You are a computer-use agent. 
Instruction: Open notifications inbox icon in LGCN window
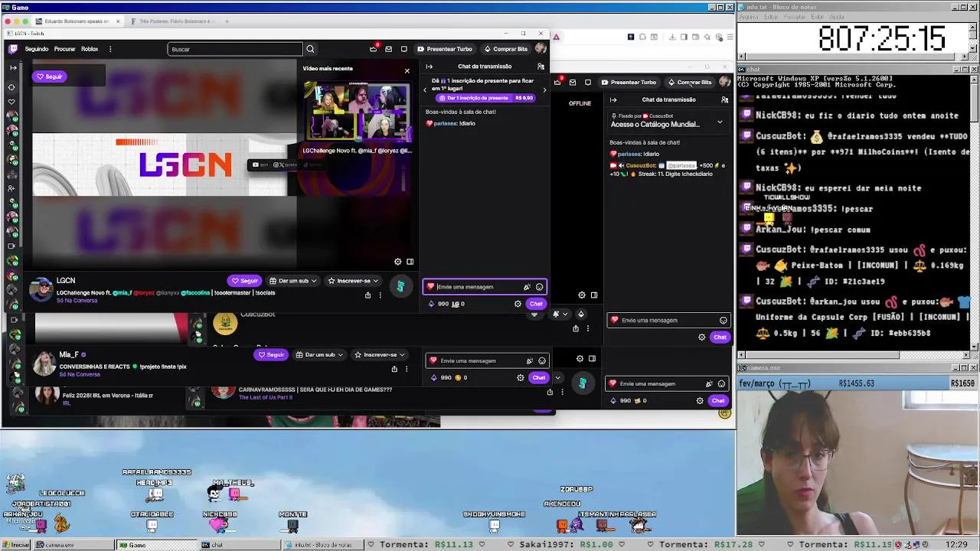388,49
